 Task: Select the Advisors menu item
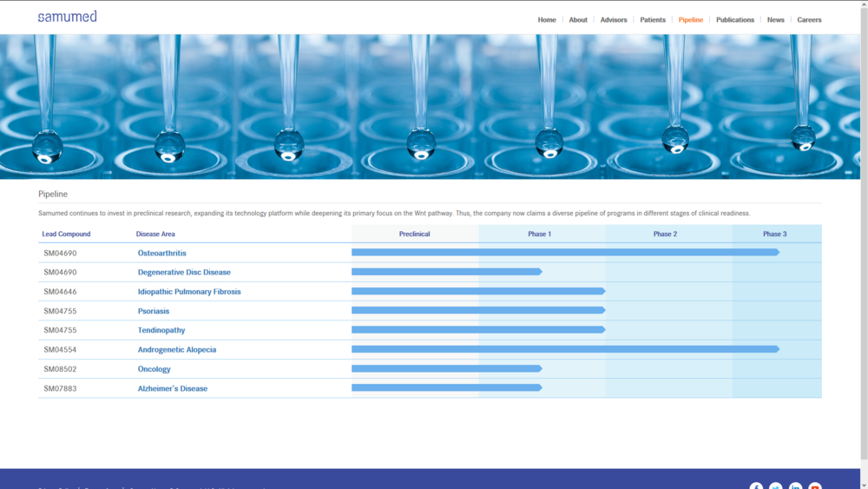614,20
